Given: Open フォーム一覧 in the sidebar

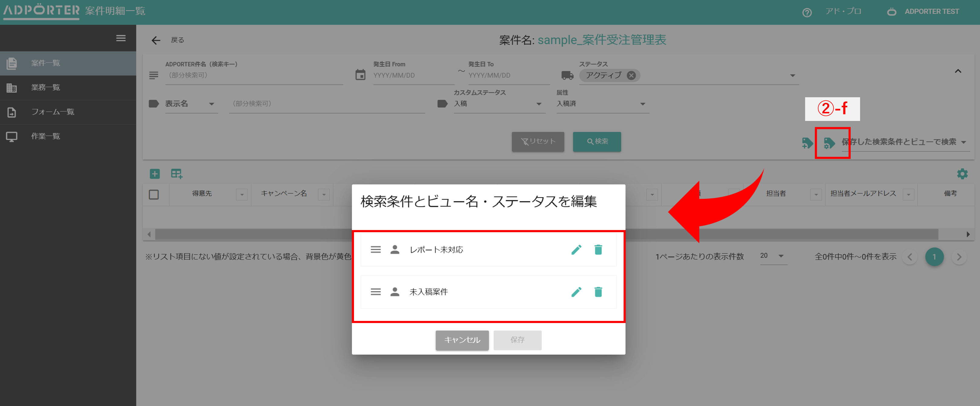Looking at the screenshot, I should point(68,112).
